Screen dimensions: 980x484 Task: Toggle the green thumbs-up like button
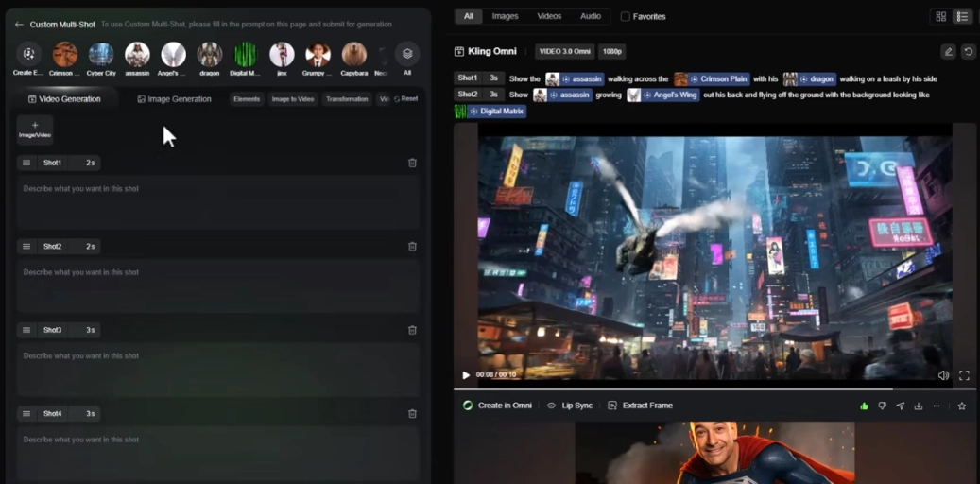pos(864,406)
